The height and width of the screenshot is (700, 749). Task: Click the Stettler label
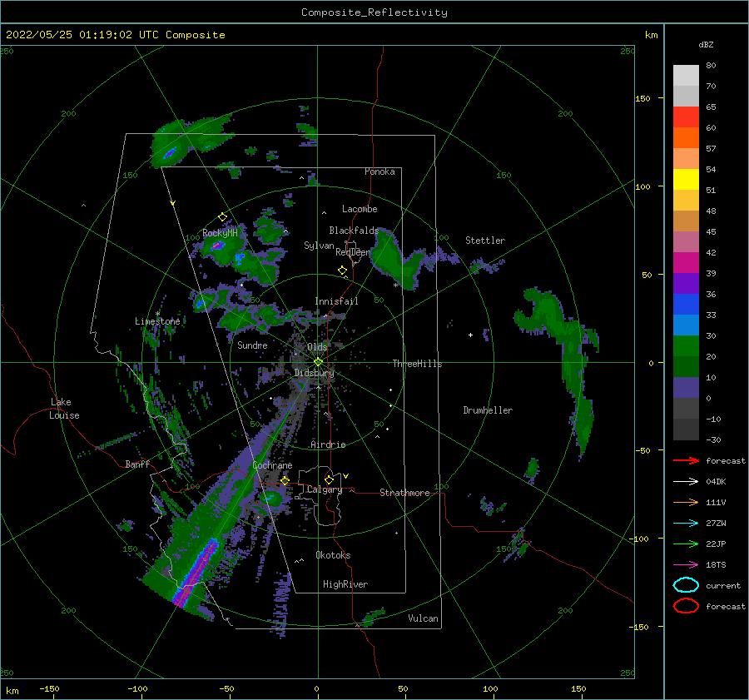tap(485, 241)
